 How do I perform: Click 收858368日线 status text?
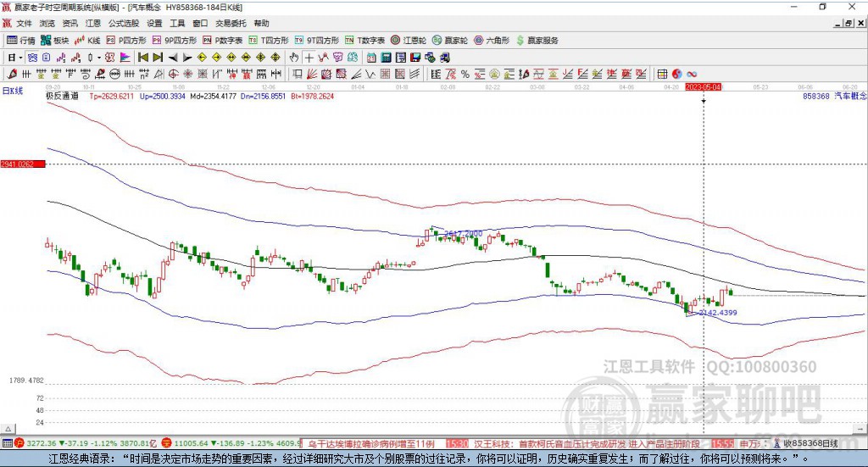click(810, 444)
